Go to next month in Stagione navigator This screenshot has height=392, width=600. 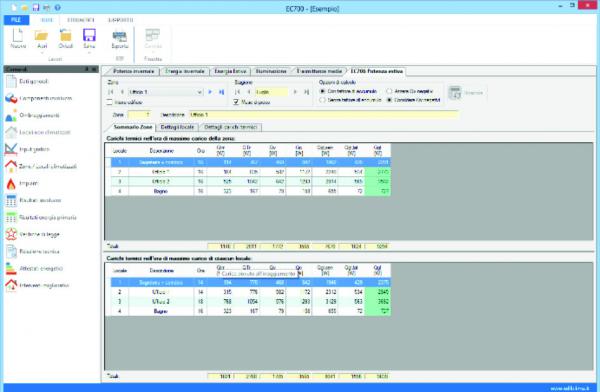tap(295, 92)
